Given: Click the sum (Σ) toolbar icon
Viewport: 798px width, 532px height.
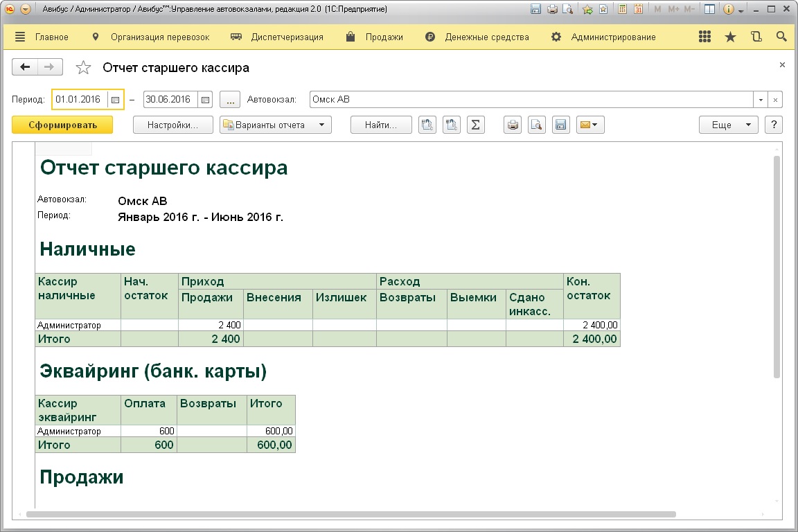Looking at the screenshot, I should pos(475,125).
